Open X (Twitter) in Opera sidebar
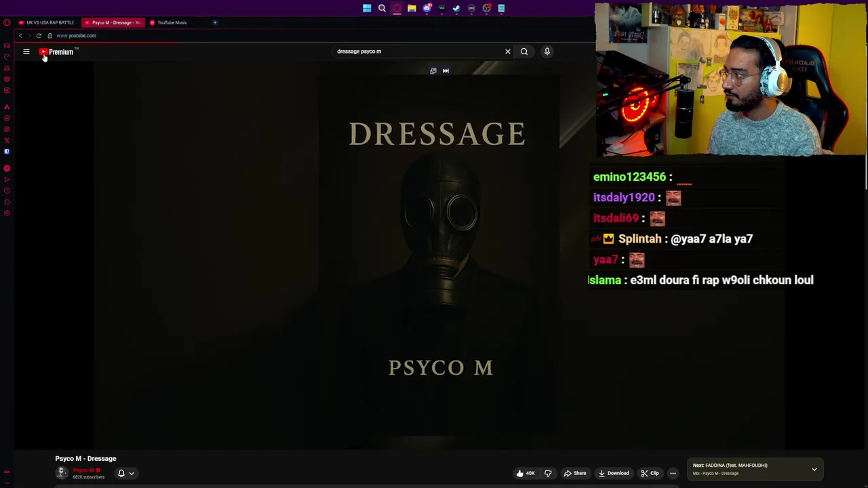Viewport: 868px width, 488px height. pyautogui.click(x=7, y=140)
